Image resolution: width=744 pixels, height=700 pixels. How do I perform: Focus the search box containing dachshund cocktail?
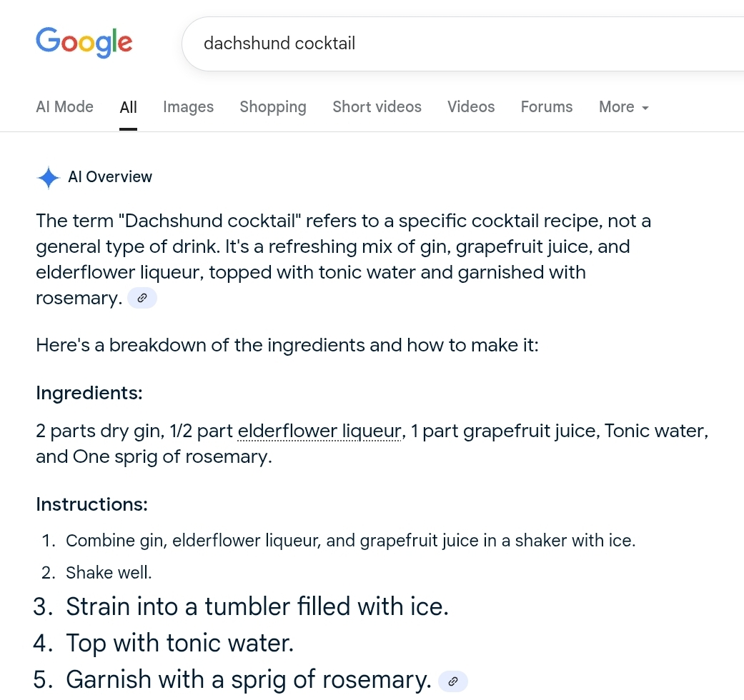[457, 44]
